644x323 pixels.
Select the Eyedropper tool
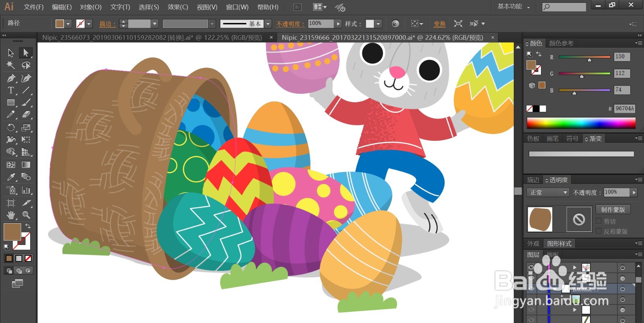(11, 177)
